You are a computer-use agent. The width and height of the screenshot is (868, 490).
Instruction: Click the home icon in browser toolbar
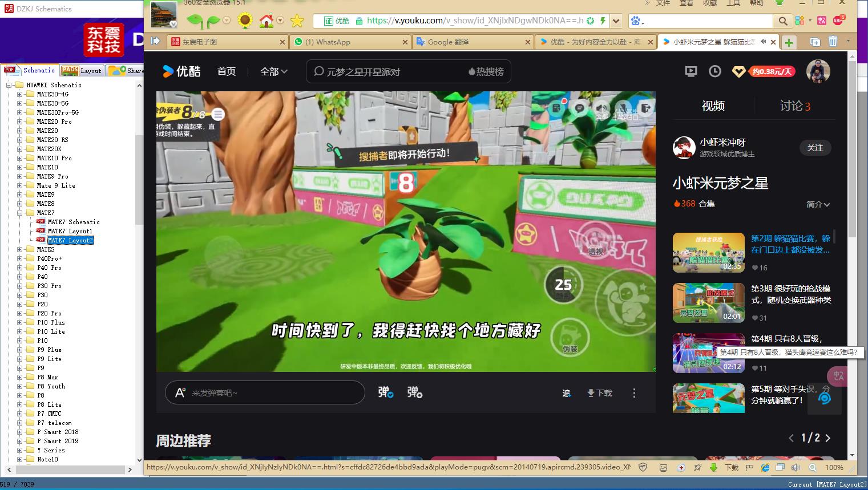267,21
